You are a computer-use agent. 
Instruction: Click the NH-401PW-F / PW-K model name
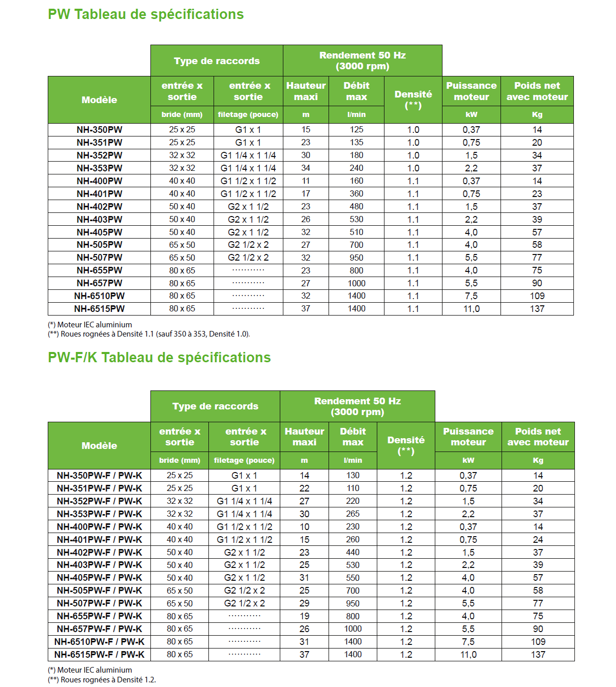point(99,540)
